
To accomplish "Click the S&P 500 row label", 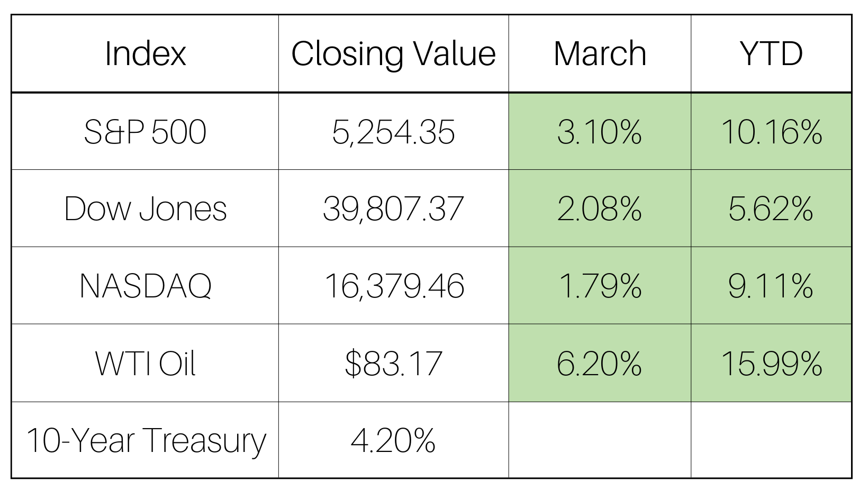I will click(145, 132).
